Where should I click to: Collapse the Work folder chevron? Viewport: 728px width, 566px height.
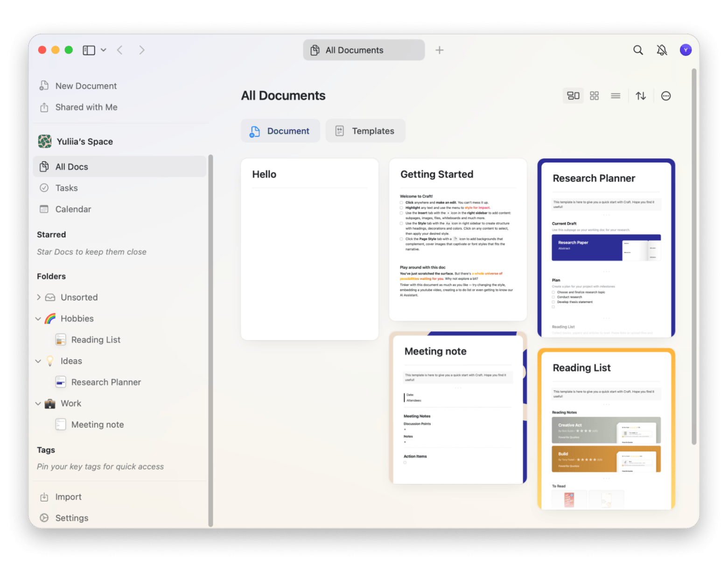[x=38, y=403]
